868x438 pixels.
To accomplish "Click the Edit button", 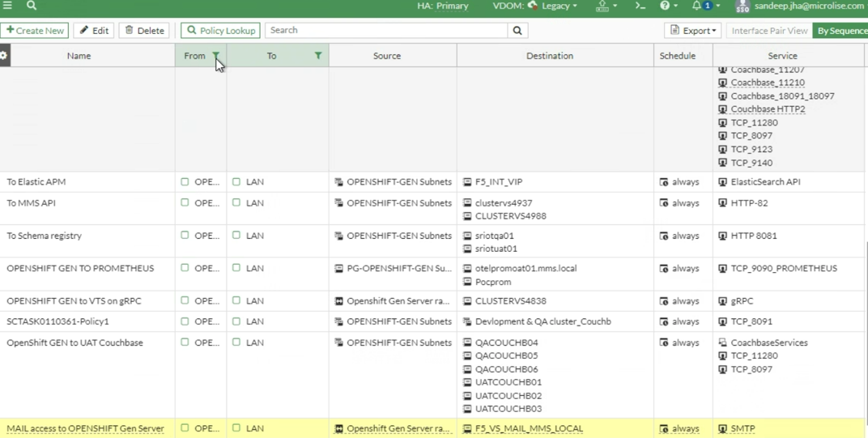I will tap(94, 31).
